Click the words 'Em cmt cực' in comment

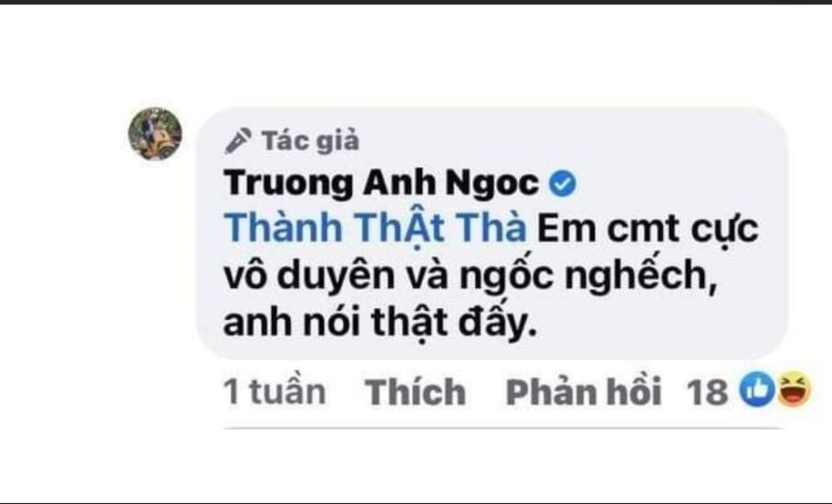(x=648, y=230)
